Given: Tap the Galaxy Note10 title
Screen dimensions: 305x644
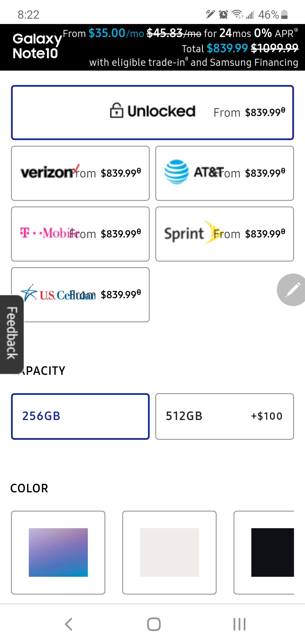Looking at the screenshot, I should (x=37, y=46).
